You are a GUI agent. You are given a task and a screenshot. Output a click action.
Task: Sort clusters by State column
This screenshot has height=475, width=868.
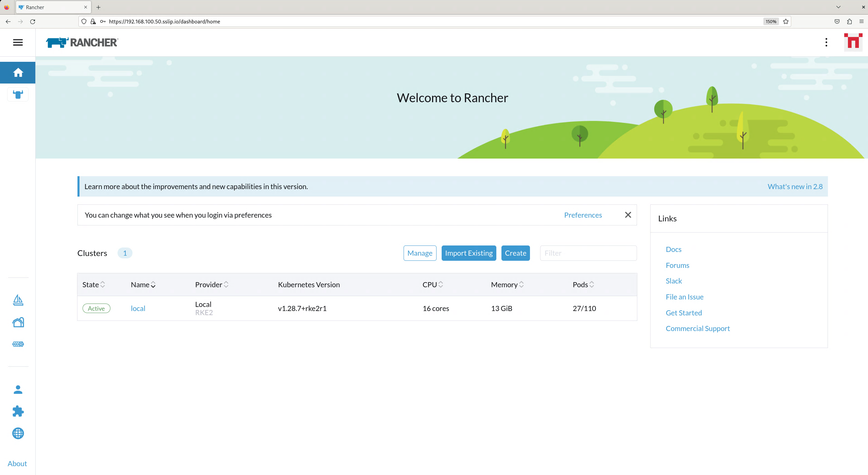point(93,285)
